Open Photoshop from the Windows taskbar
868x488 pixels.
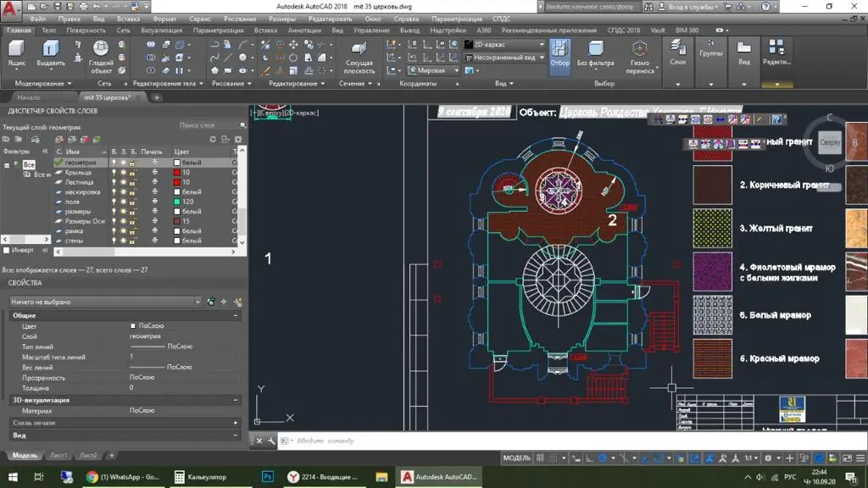coord(268,477)
